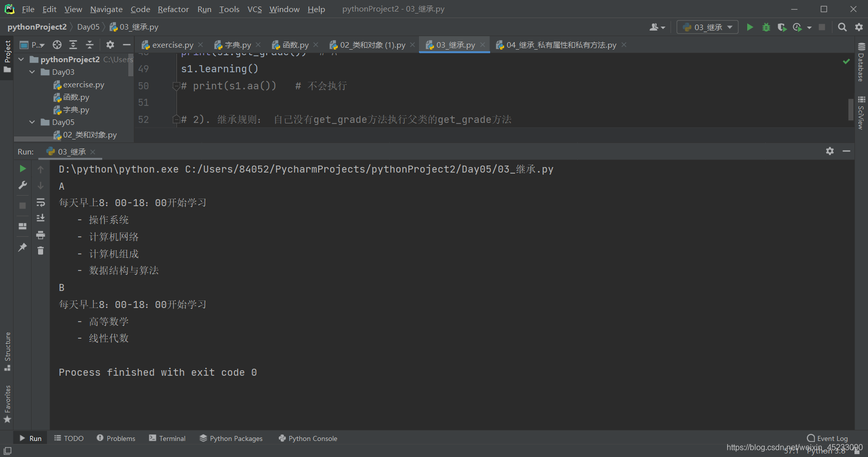
Task: Open the Navigate menu
Action: click(106, 9)
